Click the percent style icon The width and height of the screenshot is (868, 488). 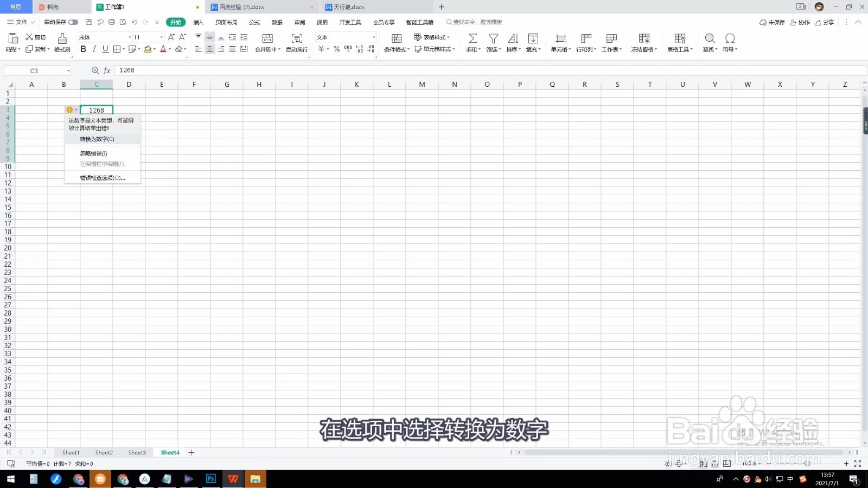(337, 49)
